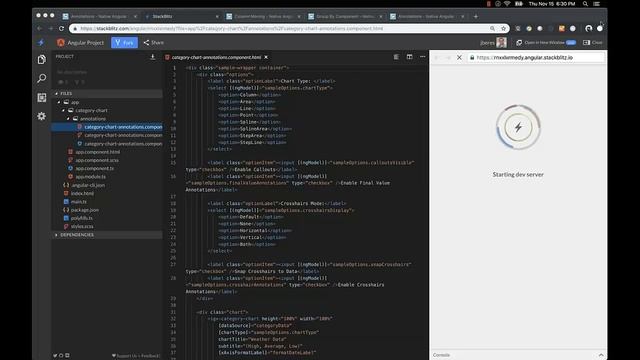
Task: Click the preview URL field
Action: tap(536, 58)
